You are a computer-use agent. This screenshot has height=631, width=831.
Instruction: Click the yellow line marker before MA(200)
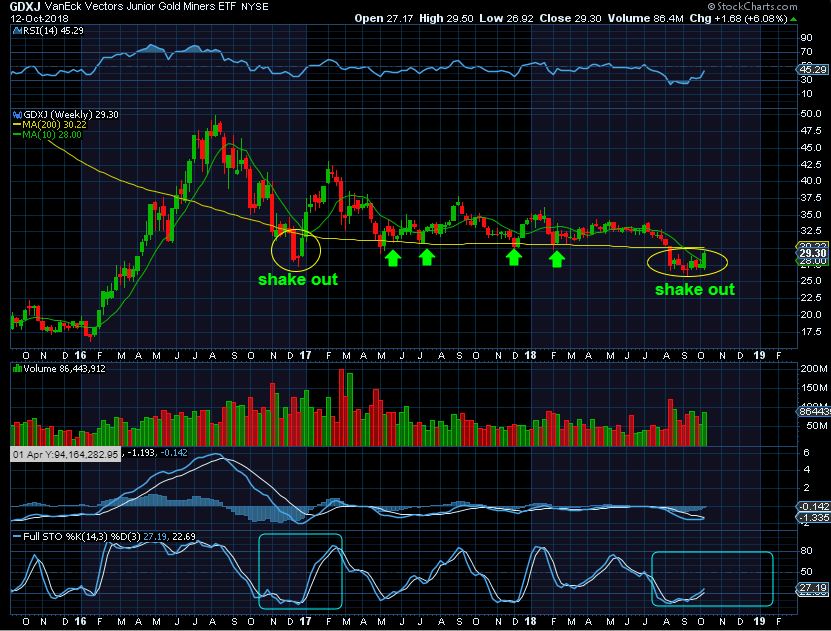[x=17, y=125]
